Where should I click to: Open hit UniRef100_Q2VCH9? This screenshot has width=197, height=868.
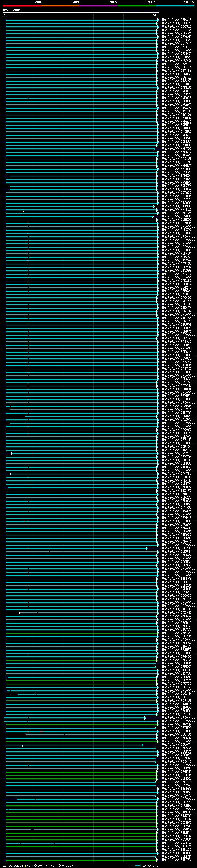[176, 37]
